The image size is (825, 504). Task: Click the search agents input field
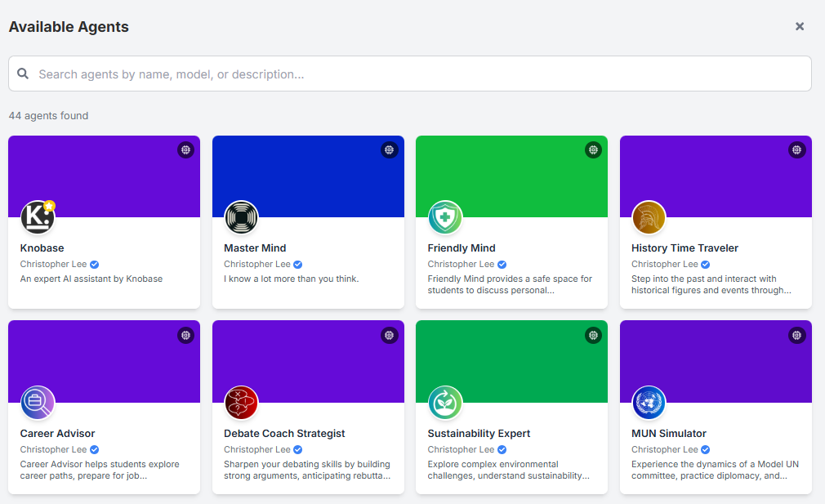[x=410, y=74]
